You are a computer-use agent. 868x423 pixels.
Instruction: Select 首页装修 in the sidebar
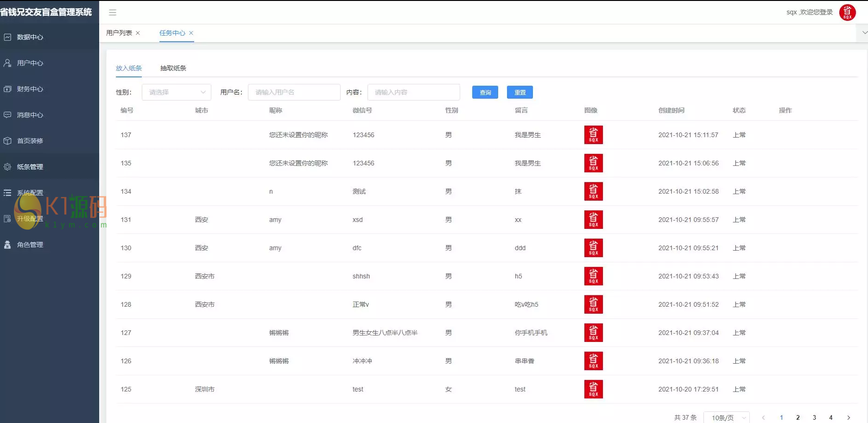click(30, 141)
